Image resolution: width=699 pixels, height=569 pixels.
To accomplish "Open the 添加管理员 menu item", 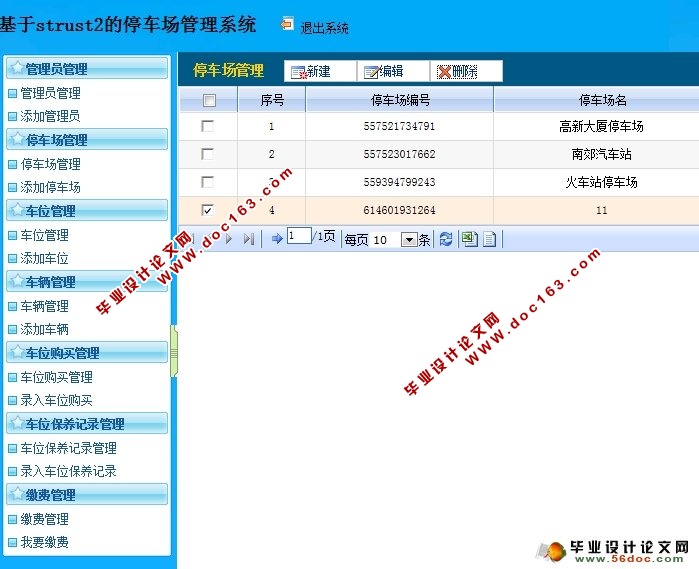I will (50, 116).
